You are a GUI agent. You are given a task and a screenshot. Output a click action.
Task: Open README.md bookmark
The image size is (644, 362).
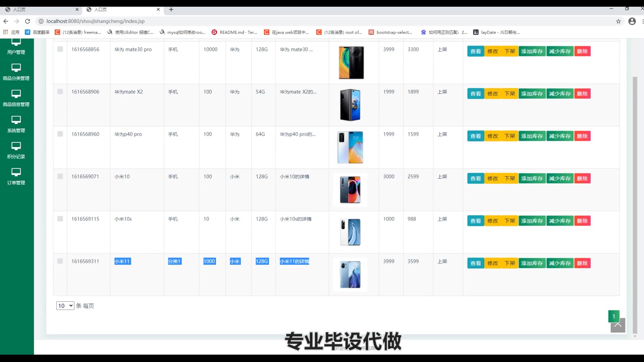tap(234, 32)
